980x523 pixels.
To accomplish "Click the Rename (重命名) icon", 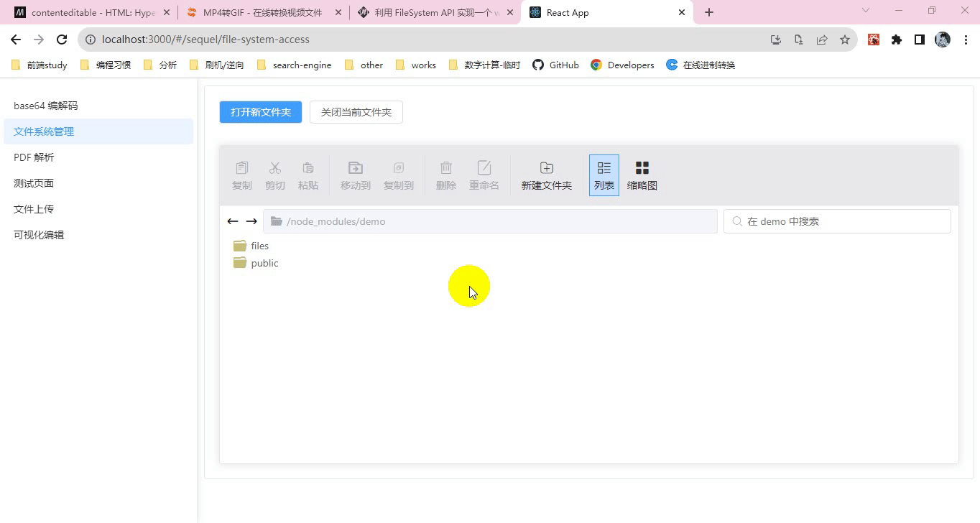I will 484,167.
